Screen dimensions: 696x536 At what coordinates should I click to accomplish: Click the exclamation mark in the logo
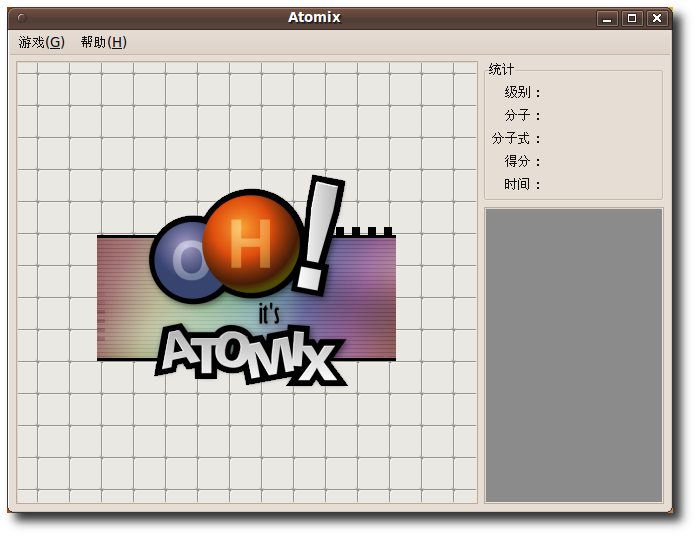pyautogui.click(x=320, y=235)
